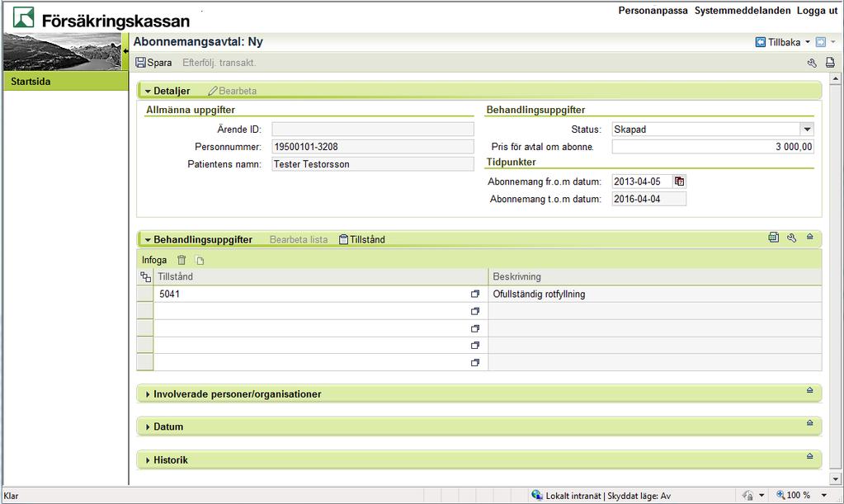Click the Tillstånd column header
844x504 pixels.
(321, 276)
